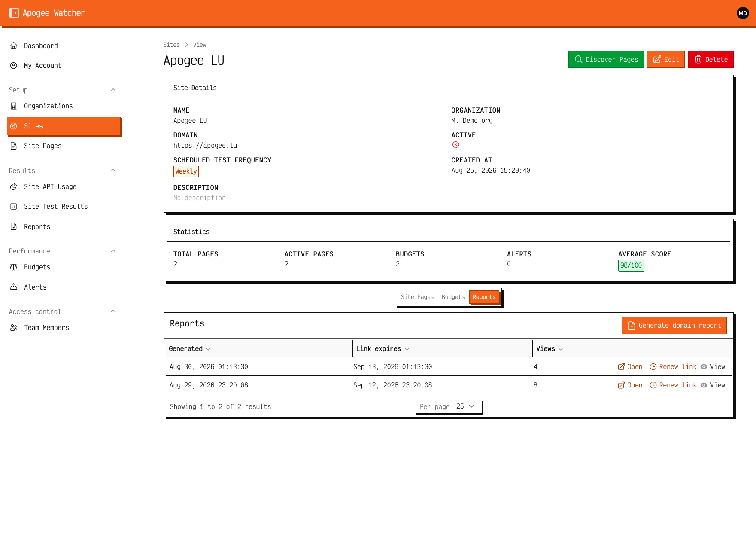Image resolution: width=756 pixels, height=537 pixels.
Task: Click generated date Aug 30, 2026 01:13:30
Action: point(209,366)
